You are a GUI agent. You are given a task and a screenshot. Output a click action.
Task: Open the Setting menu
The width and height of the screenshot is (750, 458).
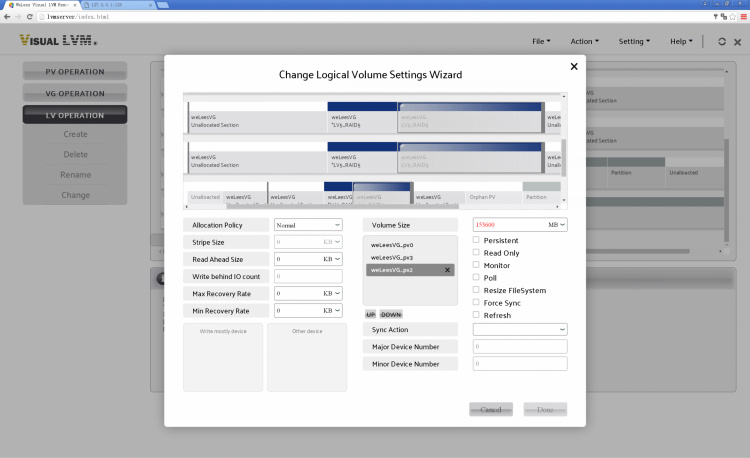(634, 41)
